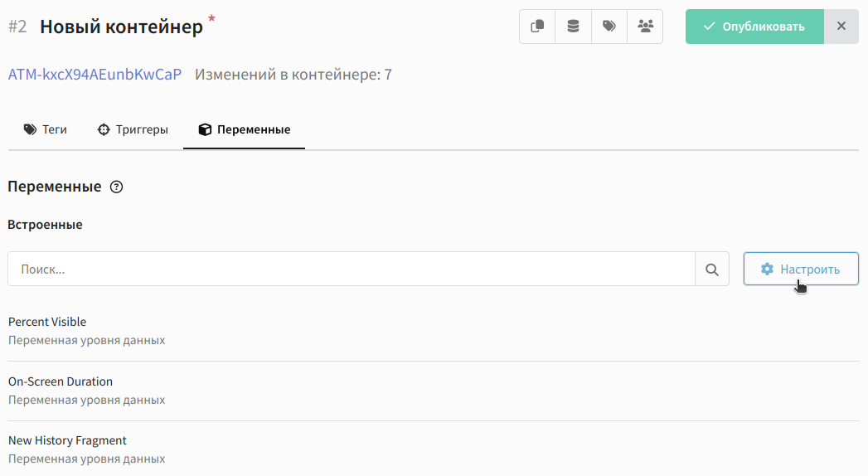The image size is (868, 476).
Task: Click the Новый контейнер title
Action: pos(121,27)
